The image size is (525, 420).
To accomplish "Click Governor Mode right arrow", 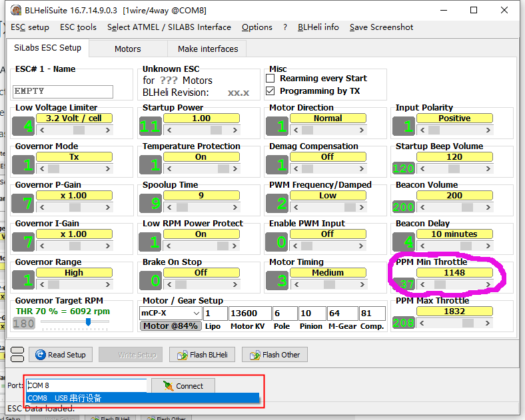I will coord(108,169).
